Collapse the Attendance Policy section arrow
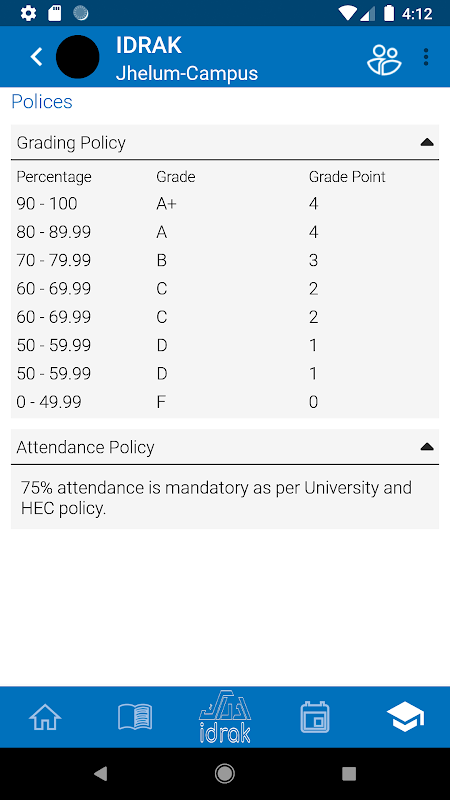This screenshot has width=450, height=800. point(427,447)
